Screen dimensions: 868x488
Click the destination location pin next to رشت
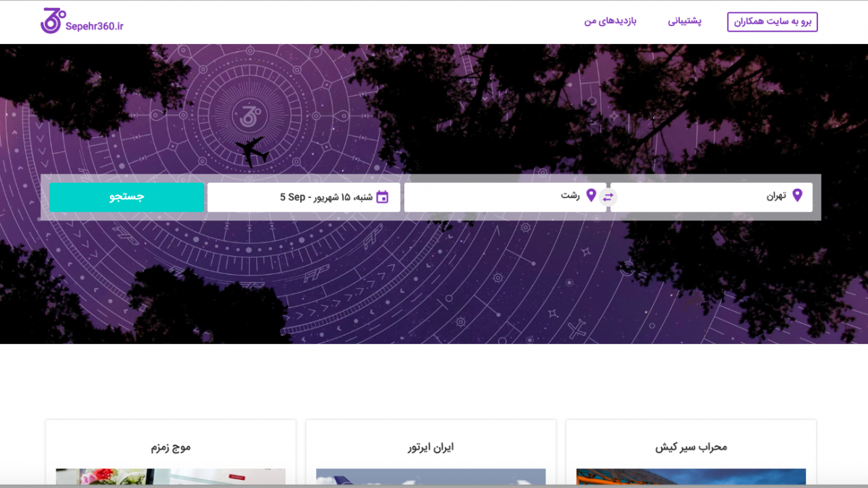pos(591,195)
